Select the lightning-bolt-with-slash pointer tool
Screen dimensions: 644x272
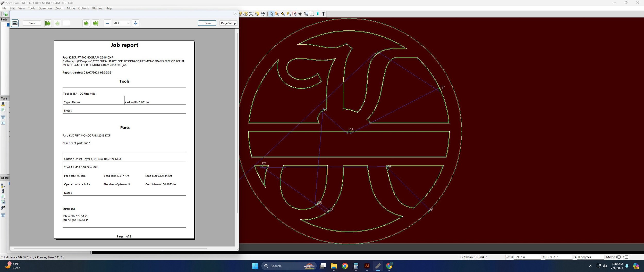pos(283,14)
